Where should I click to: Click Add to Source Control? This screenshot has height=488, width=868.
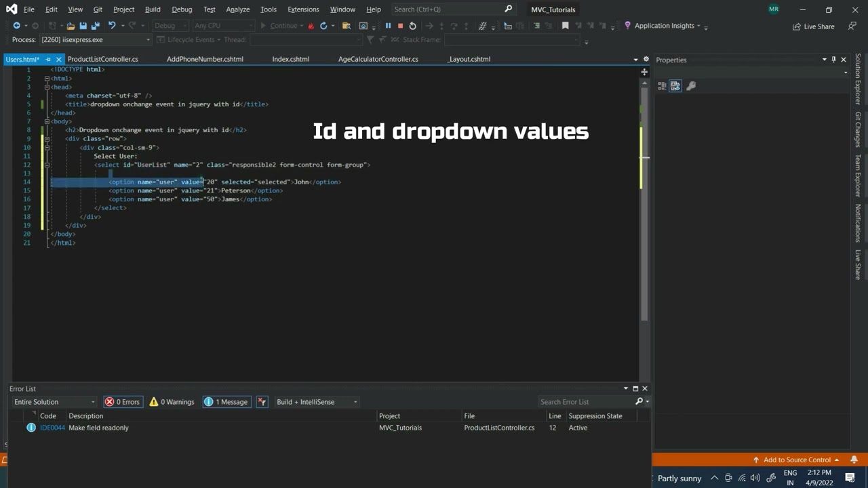point(797,460)
